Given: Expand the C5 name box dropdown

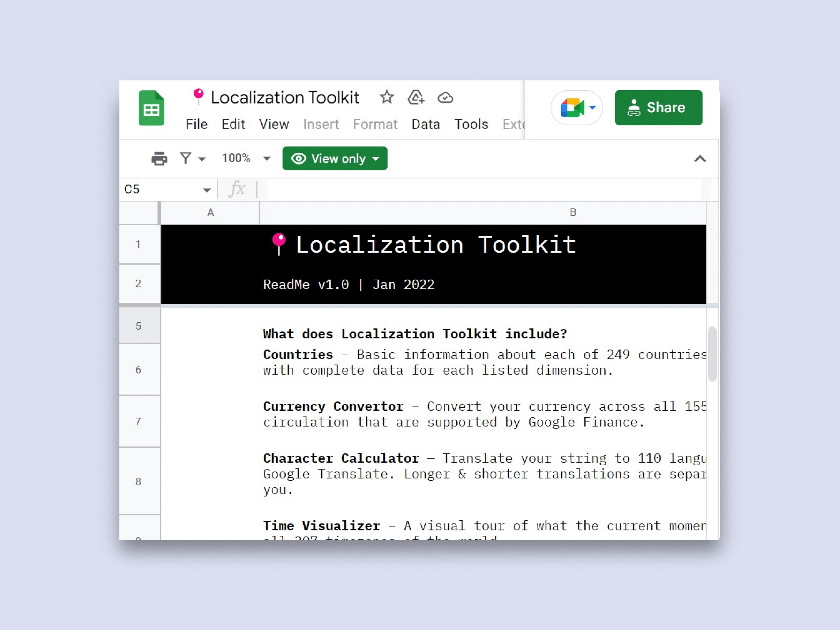Looking at the screenshot, I should pyautogui.click(x=207, y=190).
